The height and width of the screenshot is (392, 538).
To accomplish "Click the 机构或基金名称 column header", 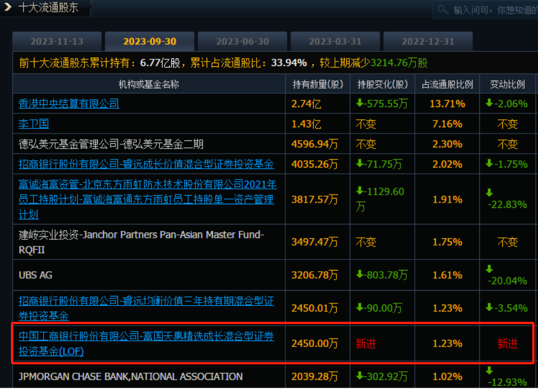I will tap(148, 85).
